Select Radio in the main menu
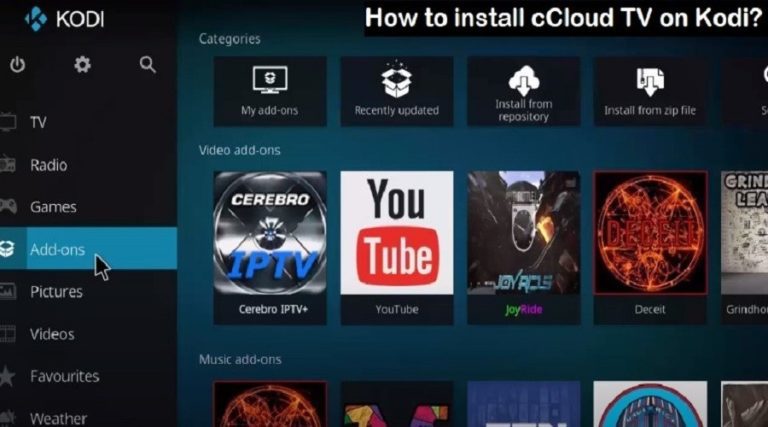The height and width of the screenshot is (427, 768). (48, 165)
